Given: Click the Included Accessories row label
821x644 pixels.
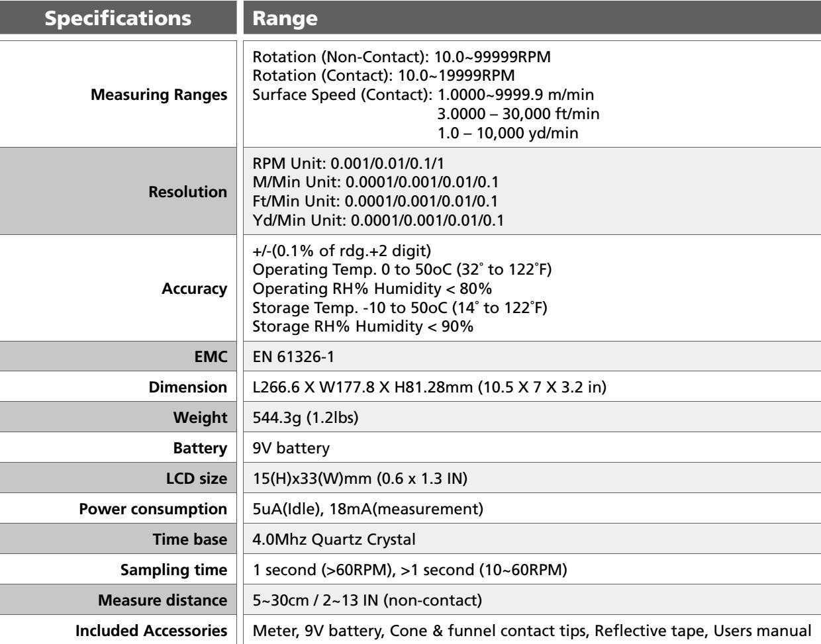Looking at the screenshot, I should [152, 631].
